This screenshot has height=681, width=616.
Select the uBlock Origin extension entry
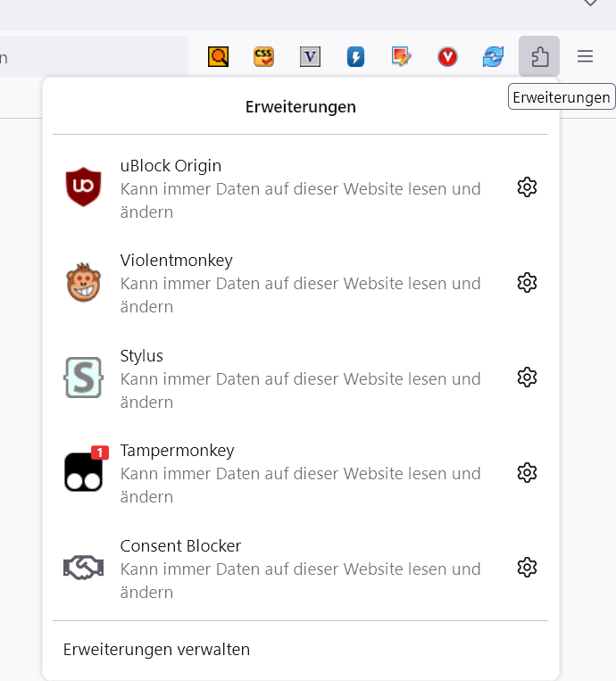click(x=268, y=188)
